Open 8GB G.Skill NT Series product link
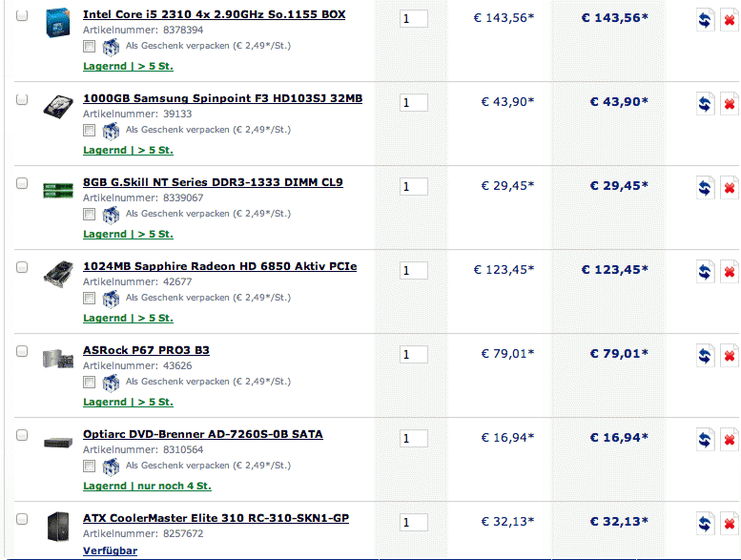 (213, 182)
